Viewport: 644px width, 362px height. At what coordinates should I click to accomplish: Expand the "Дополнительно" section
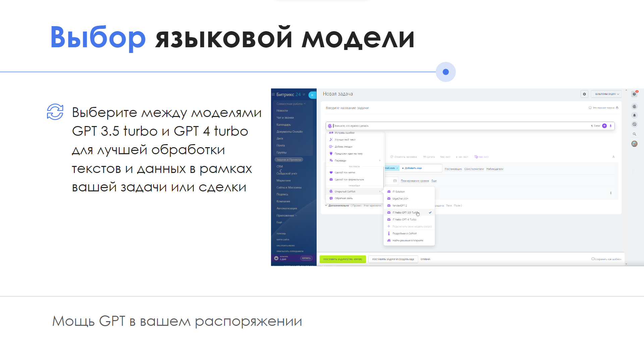338,205
